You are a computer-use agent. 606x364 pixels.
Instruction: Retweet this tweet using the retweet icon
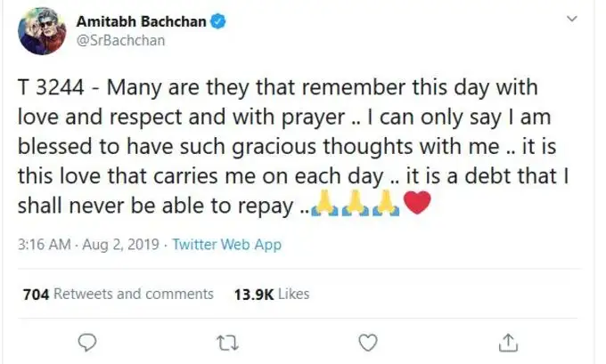click(226, 341)
